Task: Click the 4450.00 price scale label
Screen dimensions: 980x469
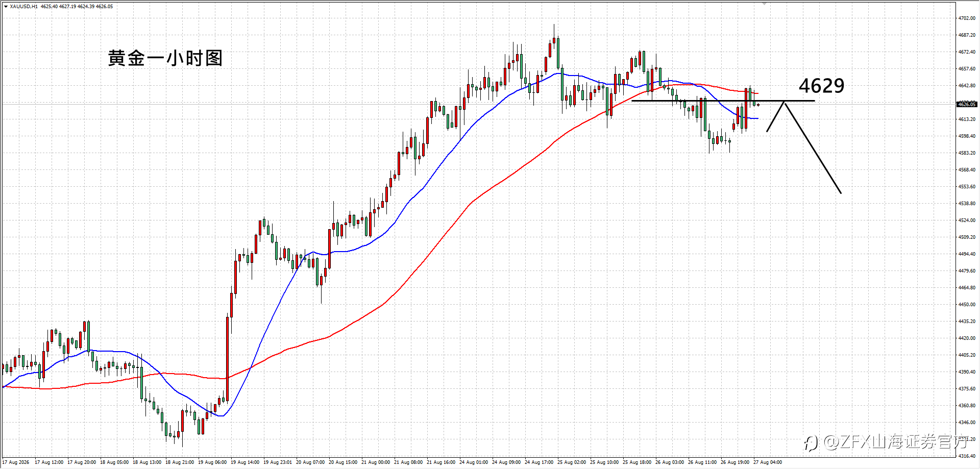Action: pyautogui.click(x=967, y=305)
